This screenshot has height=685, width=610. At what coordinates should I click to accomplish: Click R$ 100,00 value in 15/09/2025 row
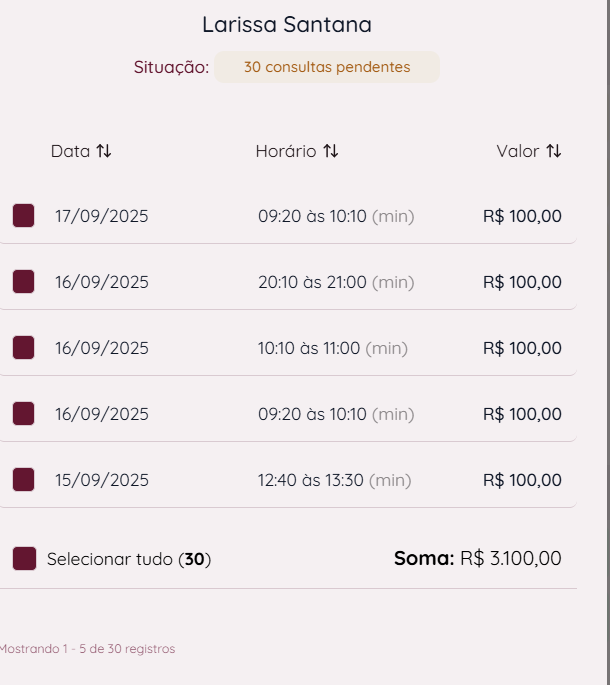(x=522, y=480)
